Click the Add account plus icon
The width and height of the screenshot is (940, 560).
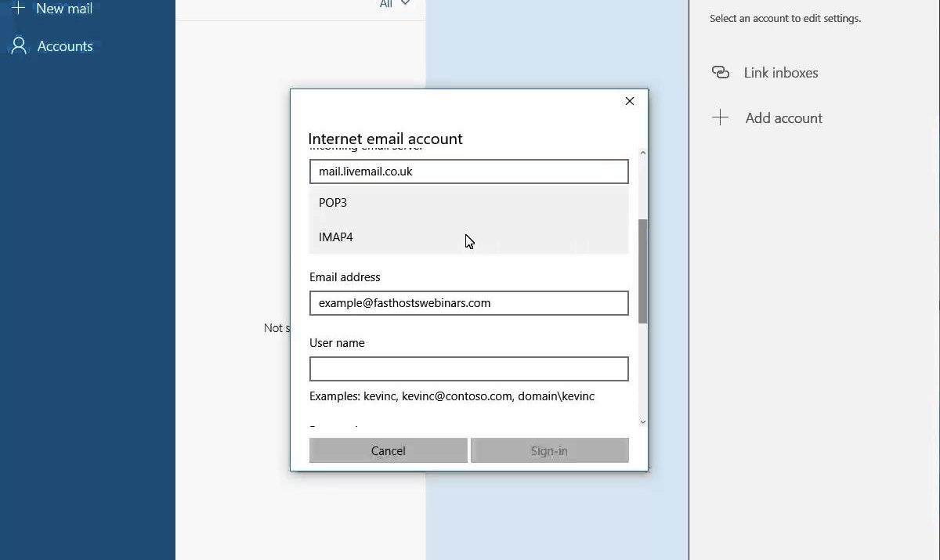point(720,118)
